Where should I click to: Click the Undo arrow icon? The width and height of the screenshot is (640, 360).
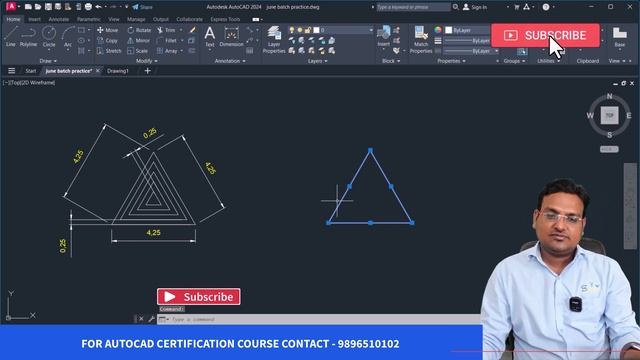tap(98, 7)
